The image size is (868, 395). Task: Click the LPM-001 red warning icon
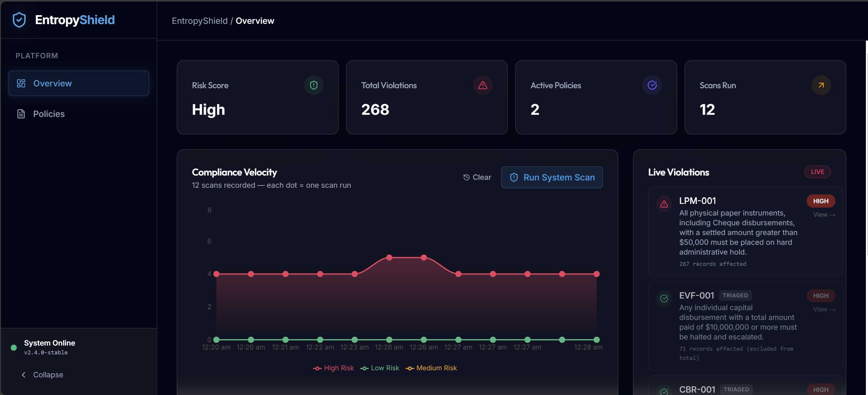[x=664, y=204]
